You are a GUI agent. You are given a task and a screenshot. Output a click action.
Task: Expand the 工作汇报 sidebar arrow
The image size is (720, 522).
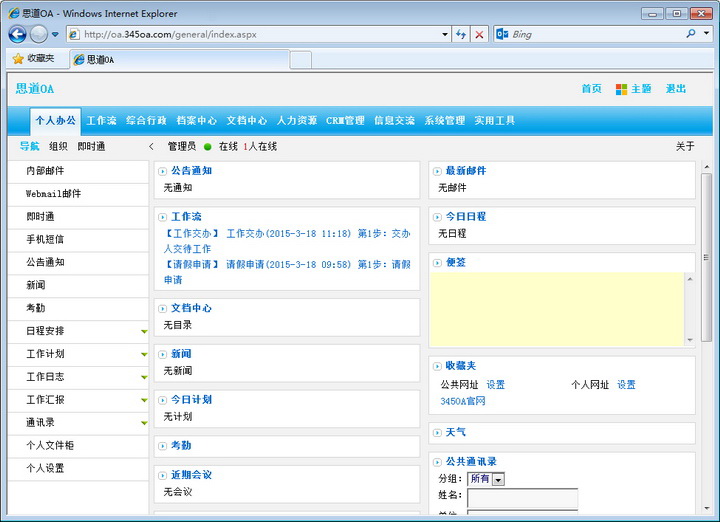[x=144, y=400]
